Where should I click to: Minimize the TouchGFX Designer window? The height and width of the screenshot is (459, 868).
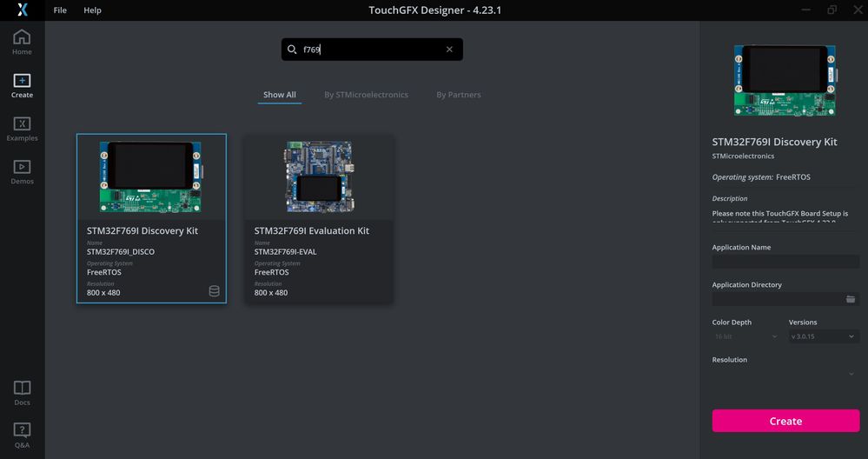[806, 10]
